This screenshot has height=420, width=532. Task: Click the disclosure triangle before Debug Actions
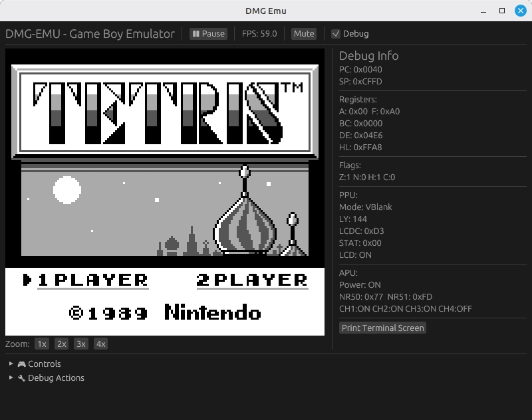10,378
